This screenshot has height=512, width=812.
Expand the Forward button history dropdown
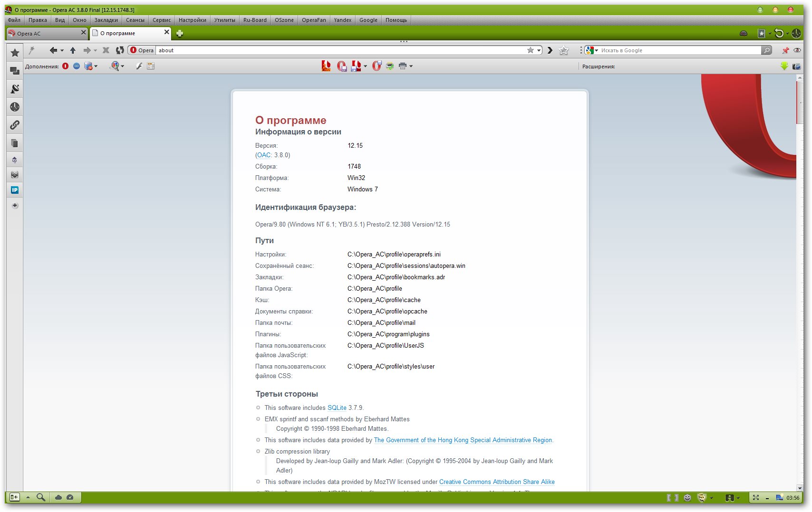(95, 50)
